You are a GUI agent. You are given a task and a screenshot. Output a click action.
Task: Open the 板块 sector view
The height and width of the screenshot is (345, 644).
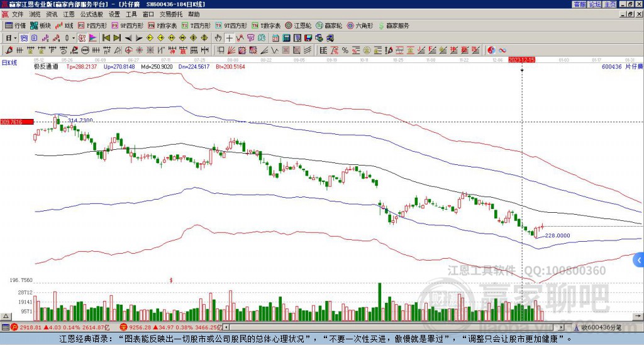click(40, 25)
